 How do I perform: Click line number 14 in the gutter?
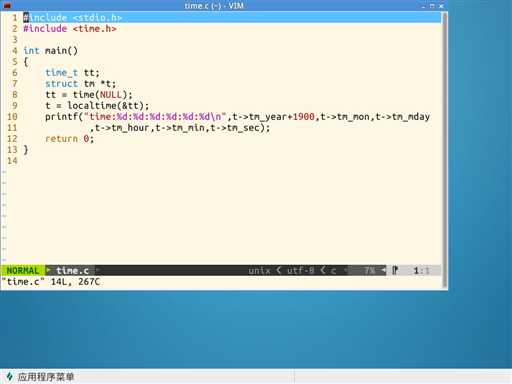click(12, 161)
